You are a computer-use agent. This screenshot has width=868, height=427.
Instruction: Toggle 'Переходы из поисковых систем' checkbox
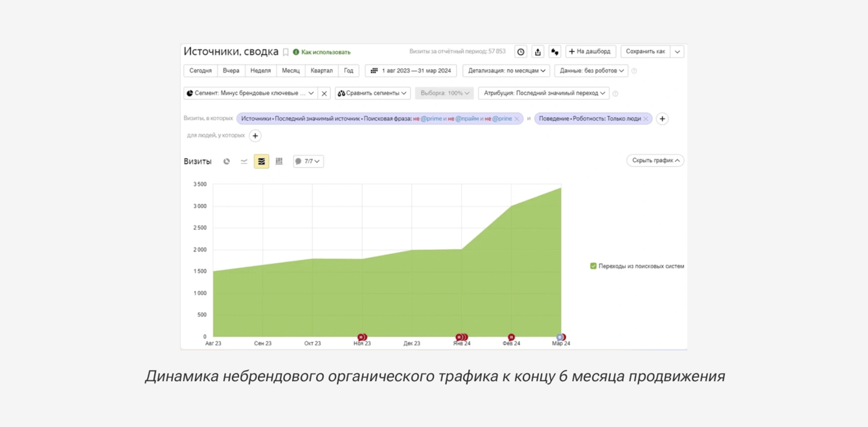click(x=593, y=266)
